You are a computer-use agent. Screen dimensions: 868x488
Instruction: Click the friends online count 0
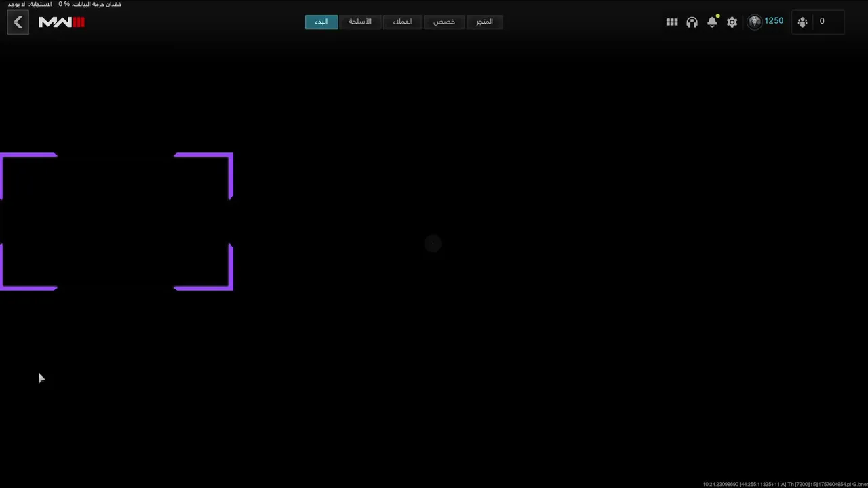[822, 22]
